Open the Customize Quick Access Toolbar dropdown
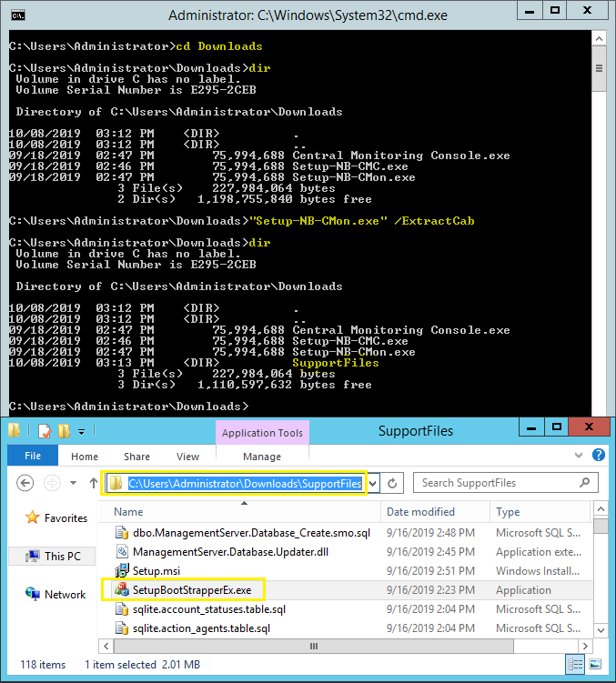616x683 pixels. [81, 432]
